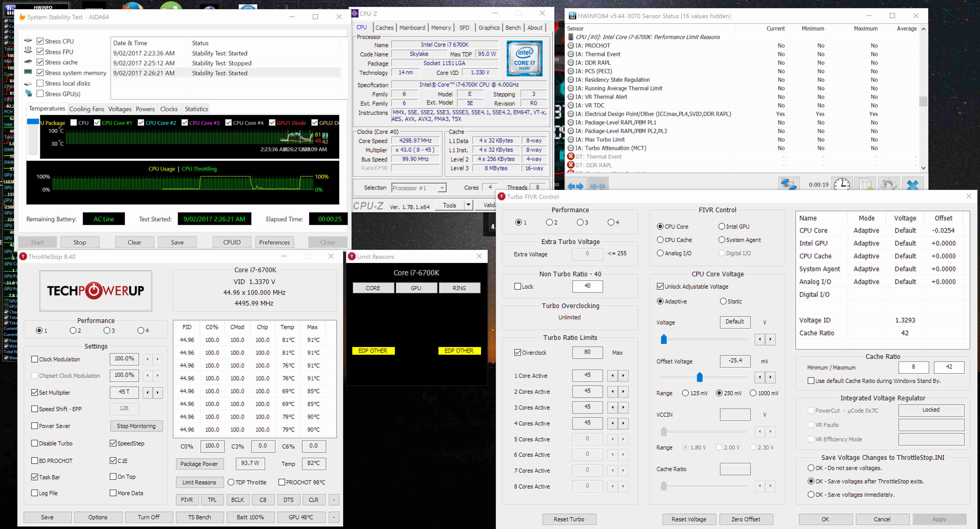Open the Memory tab in CPU-Z
The image size is (980, 529).
coord(441,28)
